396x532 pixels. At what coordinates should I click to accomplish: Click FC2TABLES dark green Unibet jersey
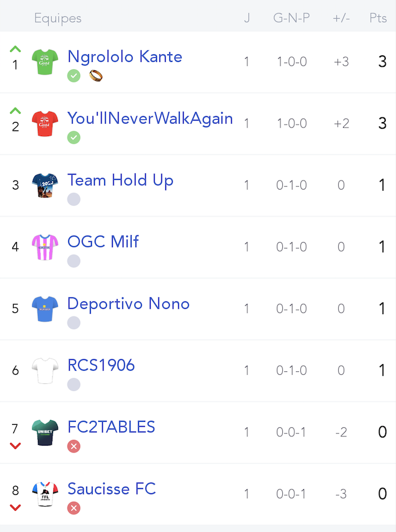pyautogui.click(x=45, y=432)
